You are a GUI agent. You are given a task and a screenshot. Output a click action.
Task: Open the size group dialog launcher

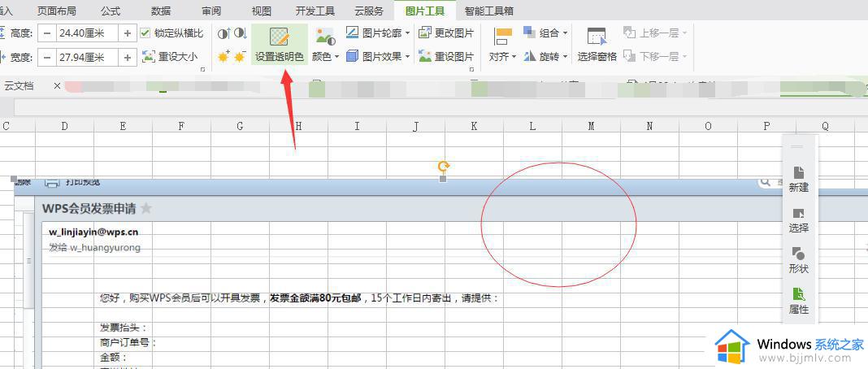click(202, 69)
